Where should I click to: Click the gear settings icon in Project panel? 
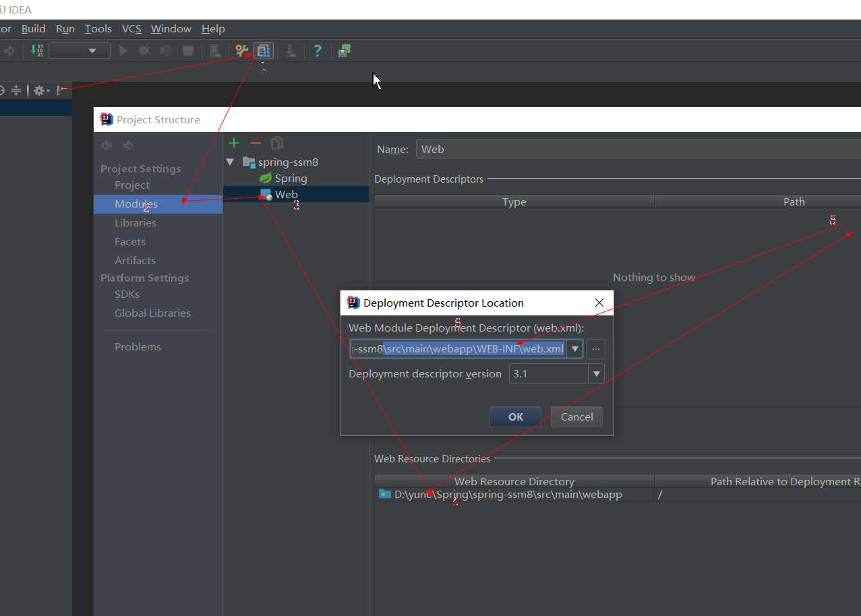pyautogui.click(x=40, y=90)
